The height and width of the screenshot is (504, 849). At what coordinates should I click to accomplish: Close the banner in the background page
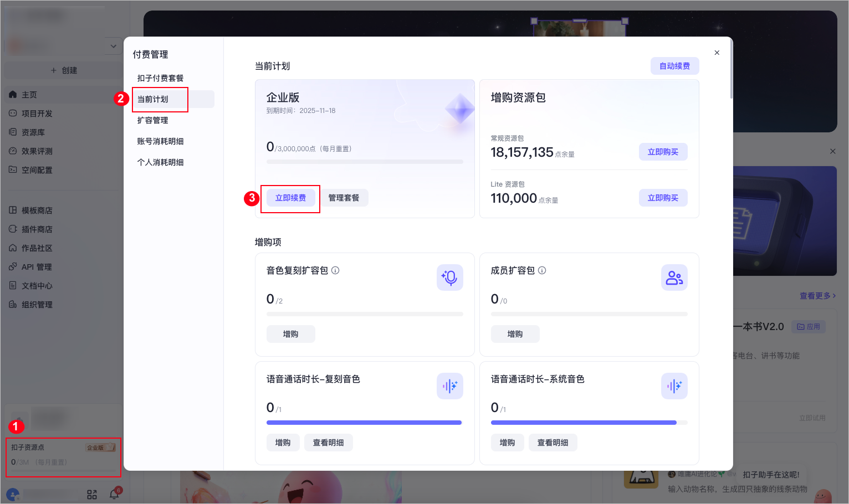(x=832, y=151)
